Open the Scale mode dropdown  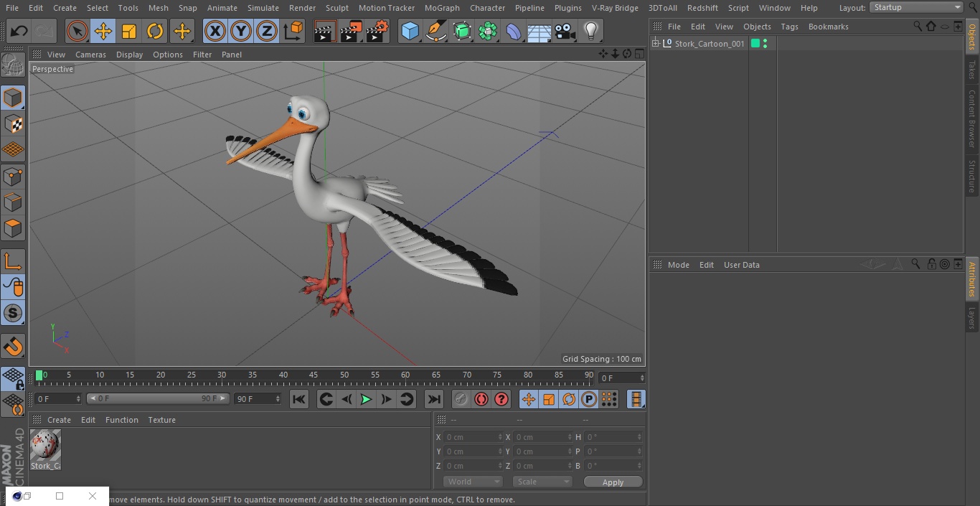(542, 482)
